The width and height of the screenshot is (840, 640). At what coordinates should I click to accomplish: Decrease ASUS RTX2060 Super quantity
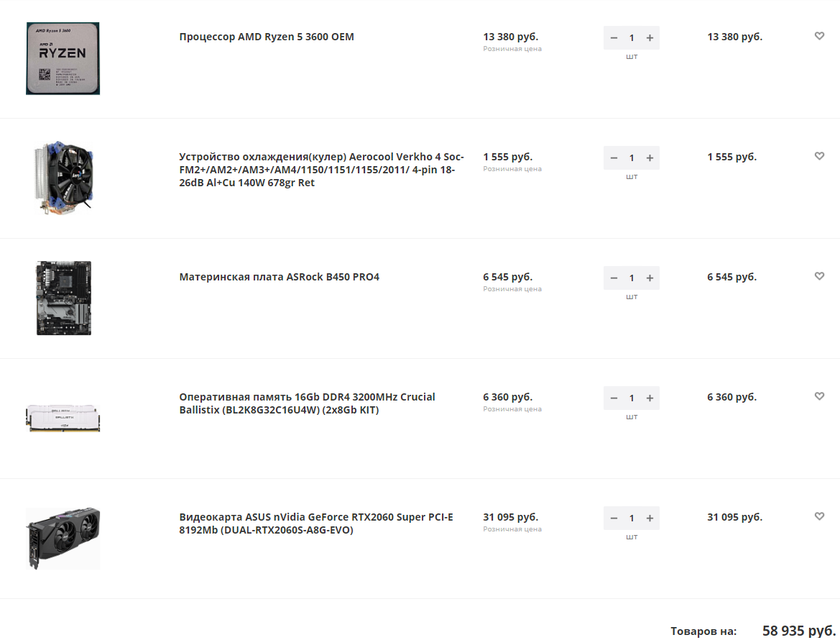pos(614,518)
